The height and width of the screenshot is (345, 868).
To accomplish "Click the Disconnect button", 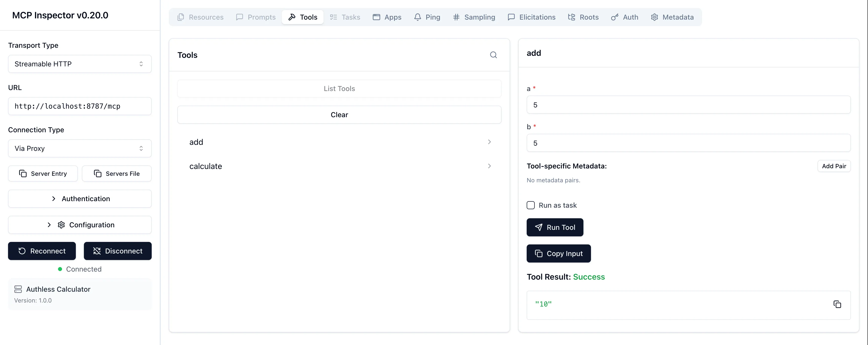I will pyautogui.click(x=118, y=251).
